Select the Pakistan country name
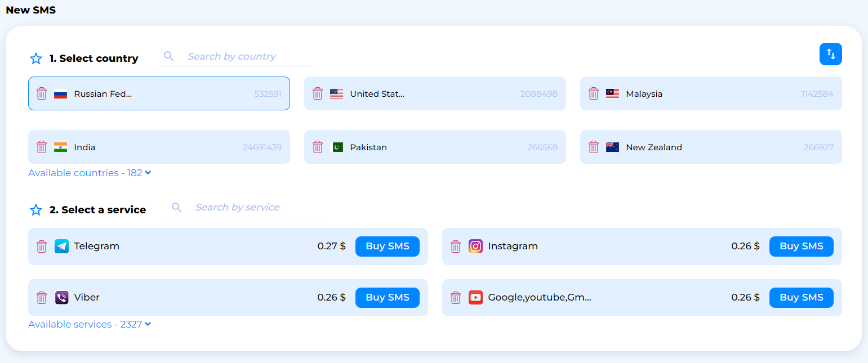 coord(368,147)
